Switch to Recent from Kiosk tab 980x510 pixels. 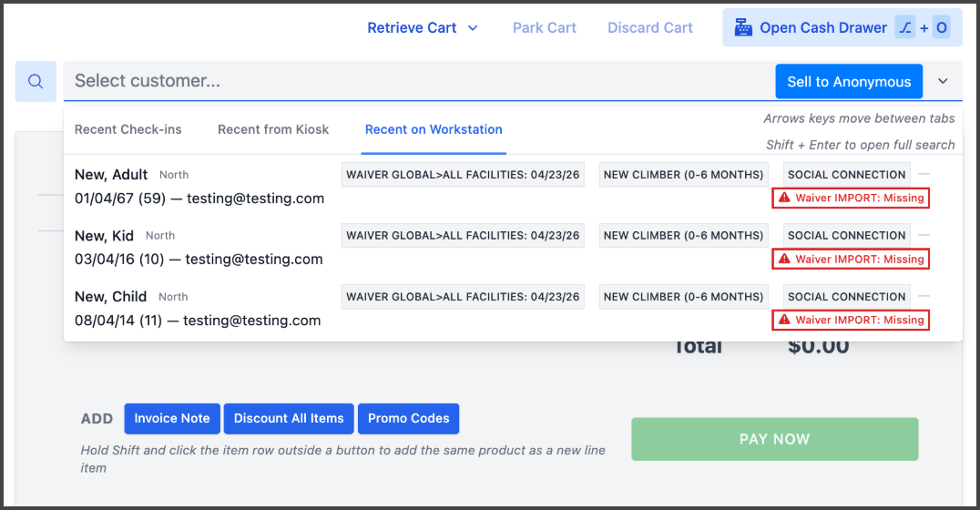click(273, 129)
